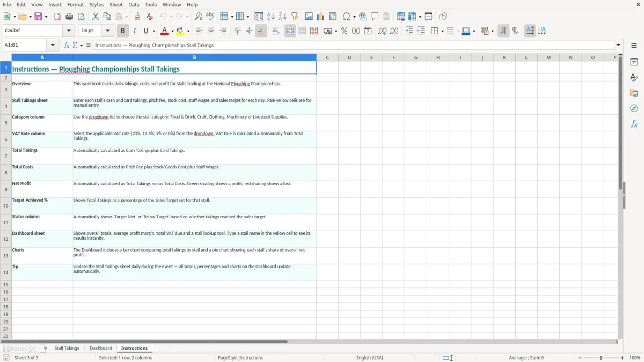Toggle Underline formatting
This screenshot has height=362, width=644.
pos(146,31)
